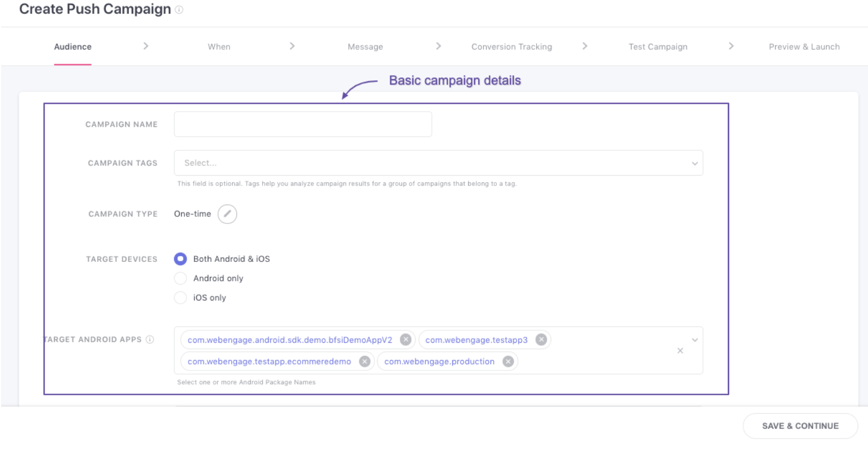The width and height of the screenshot is (868, 449).
Task: Edit the One-time campaign type pencil icon
Action: click(x=227, y=214)
